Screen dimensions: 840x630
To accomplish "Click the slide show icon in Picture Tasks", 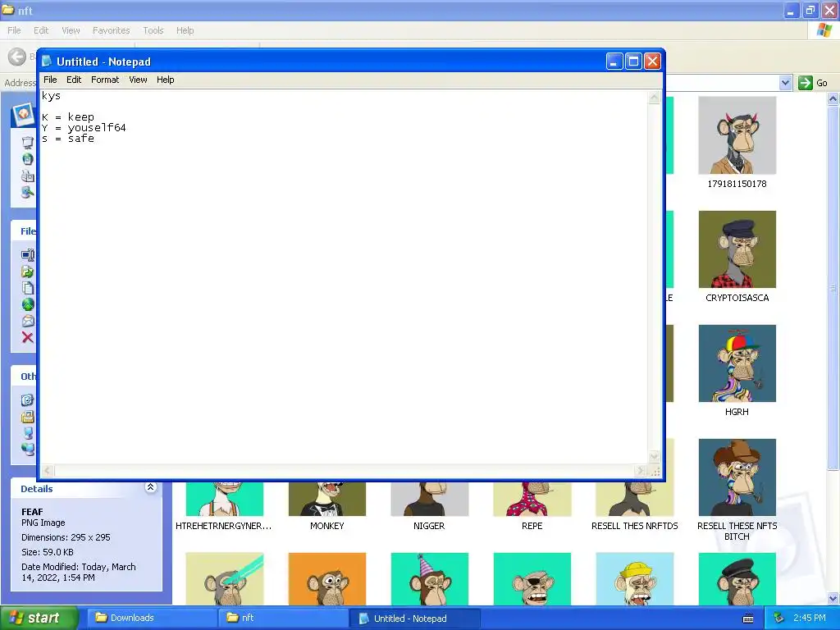I will (28, 143).
